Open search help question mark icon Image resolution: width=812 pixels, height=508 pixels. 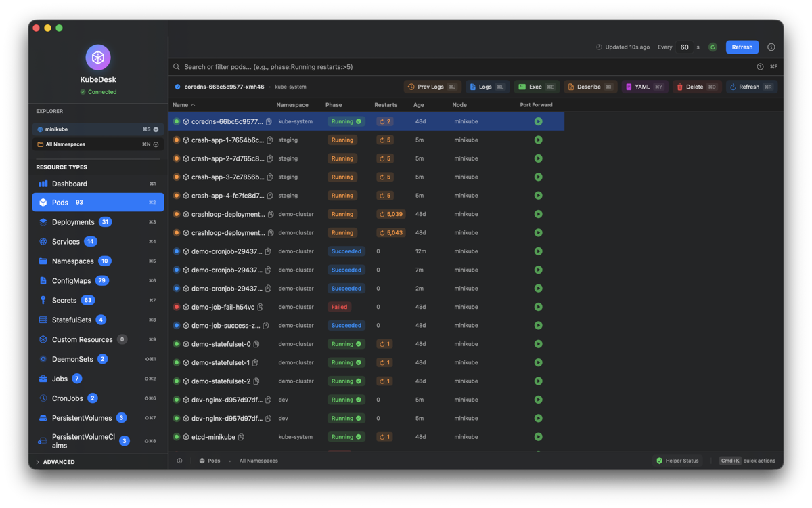pos(760,67)
